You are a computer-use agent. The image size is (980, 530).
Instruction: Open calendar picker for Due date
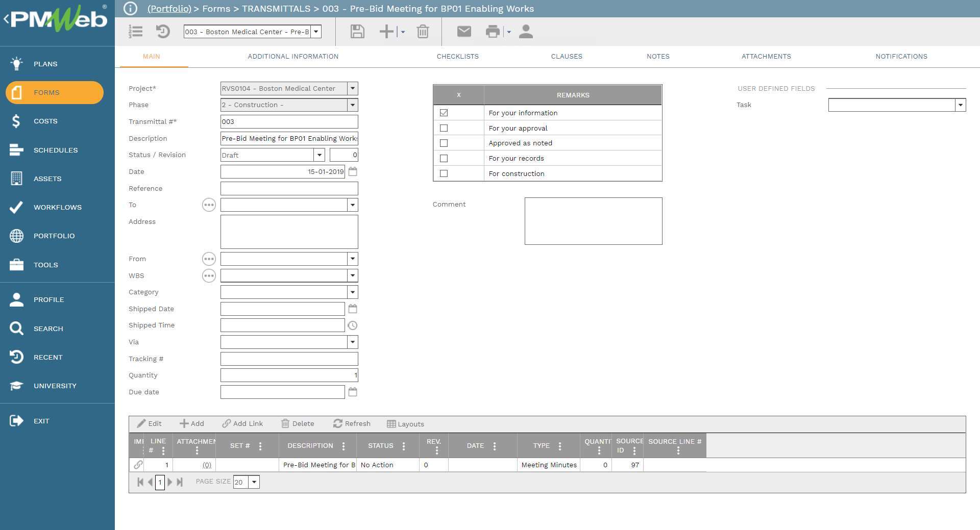point(353,392)
